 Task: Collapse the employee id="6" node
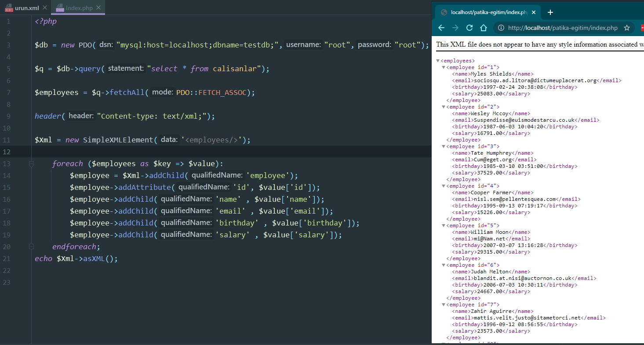point(444,265)
